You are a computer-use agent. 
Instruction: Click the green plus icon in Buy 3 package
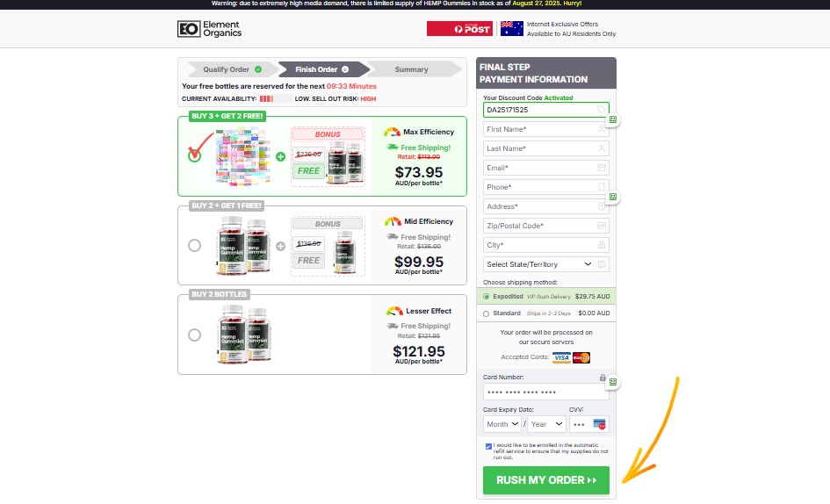[280, 156]
